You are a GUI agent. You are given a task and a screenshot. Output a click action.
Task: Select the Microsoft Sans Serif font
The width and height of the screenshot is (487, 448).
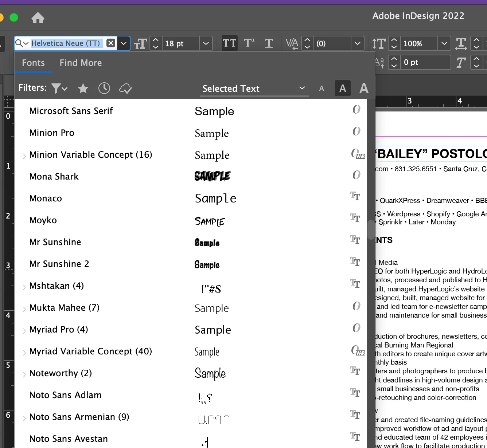(x=71, y=111)
